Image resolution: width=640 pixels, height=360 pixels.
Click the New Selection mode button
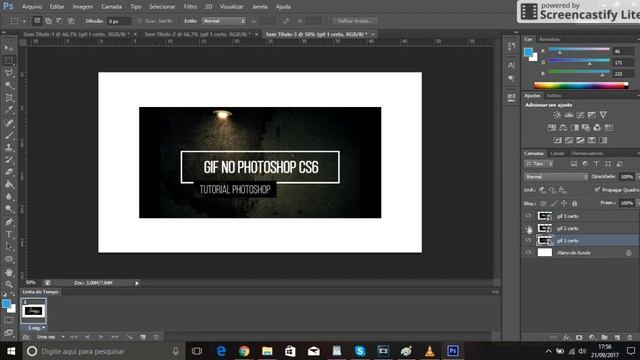pyautogui.click(x=37, y=21)
